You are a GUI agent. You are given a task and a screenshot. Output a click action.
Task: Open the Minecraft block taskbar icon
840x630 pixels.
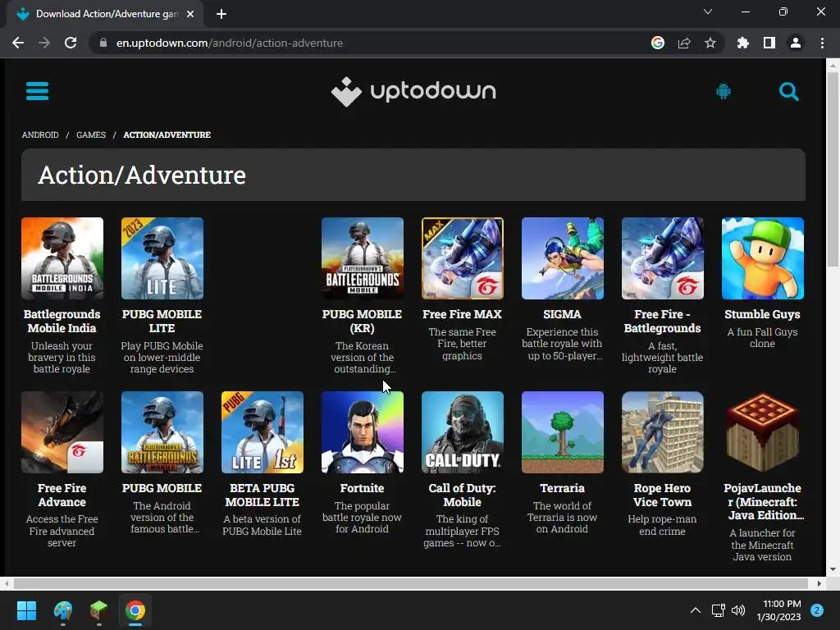[99, 610]
